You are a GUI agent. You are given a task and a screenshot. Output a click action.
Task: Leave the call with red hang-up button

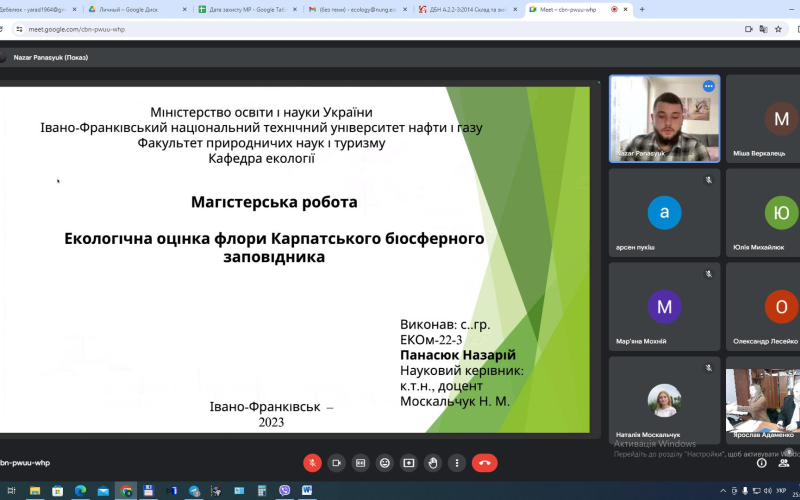[x=485, y=463]
